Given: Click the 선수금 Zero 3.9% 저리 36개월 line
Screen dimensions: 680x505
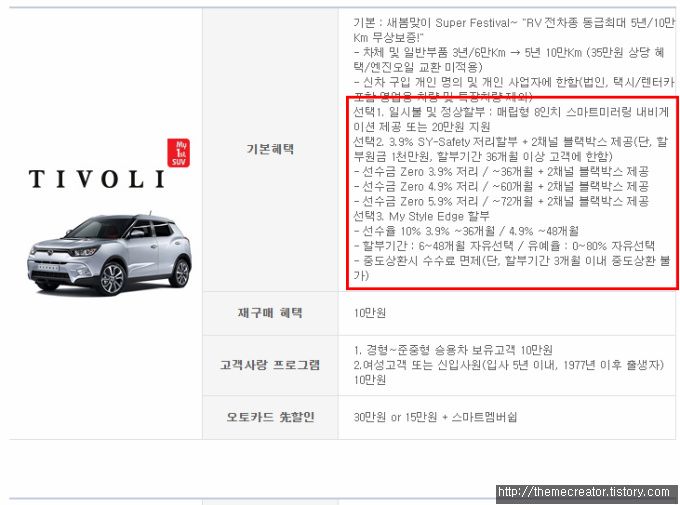Looking at the screenshot, I should point(501,172).
